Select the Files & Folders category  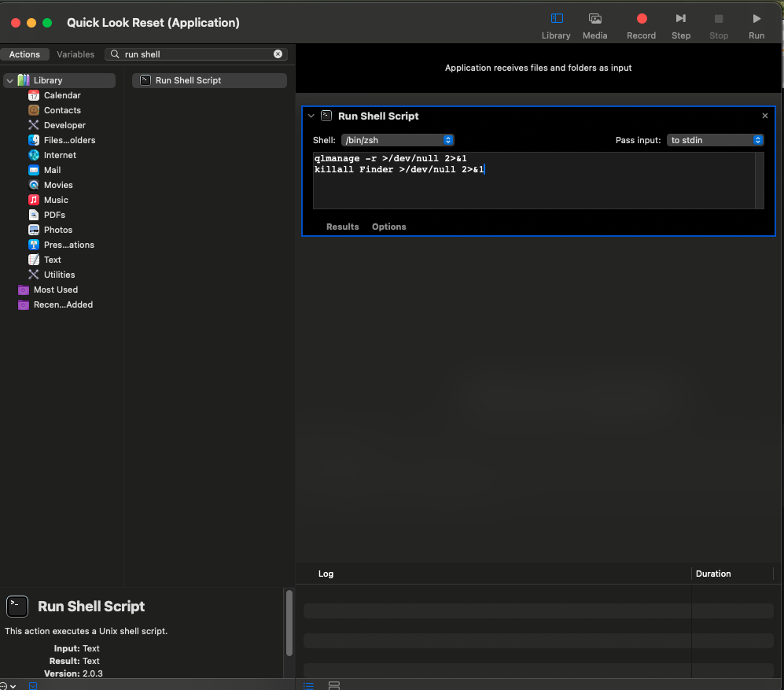tap(69, 140)
